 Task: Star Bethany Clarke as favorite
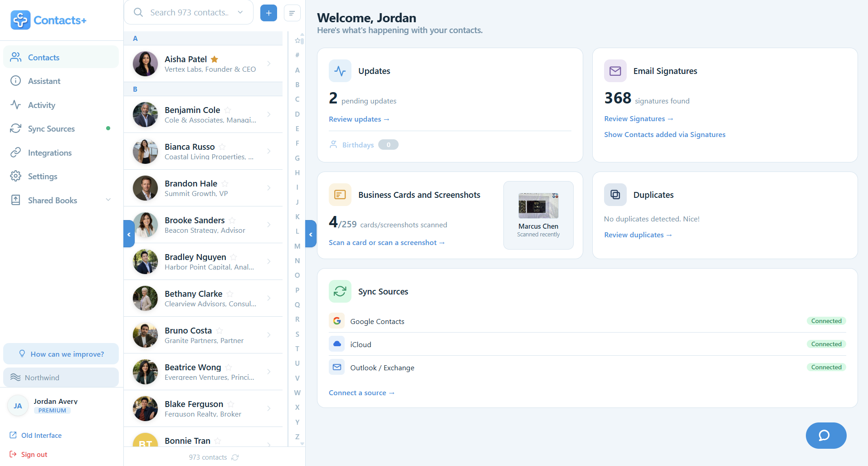pyautogui.click(x=230, y=294)
